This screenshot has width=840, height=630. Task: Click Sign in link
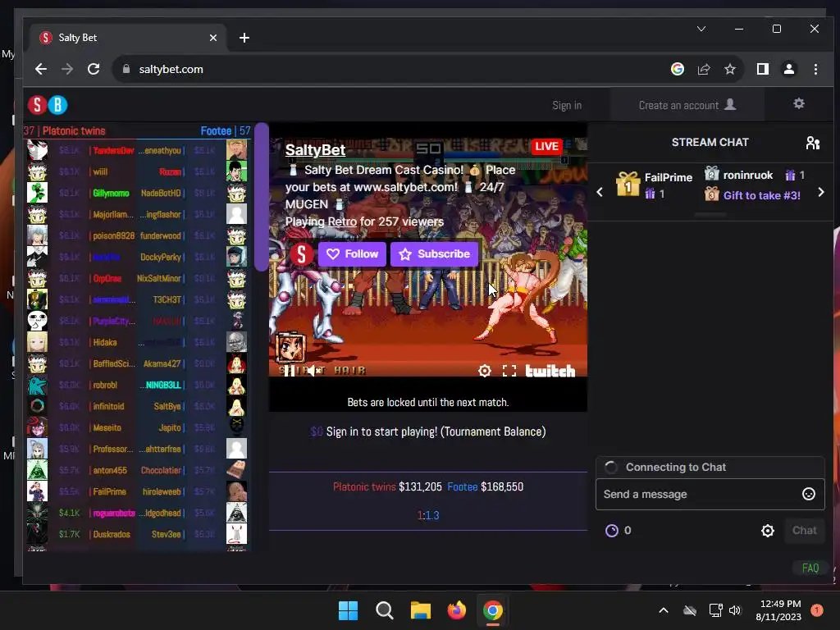[567, 105]
